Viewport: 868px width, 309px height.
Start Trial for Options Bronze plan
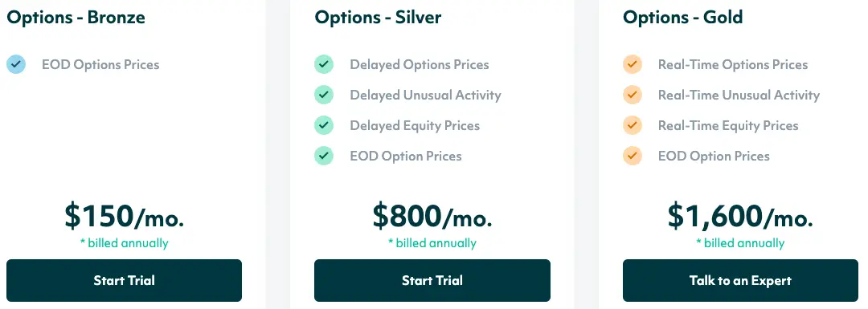[x=124, y=280]
